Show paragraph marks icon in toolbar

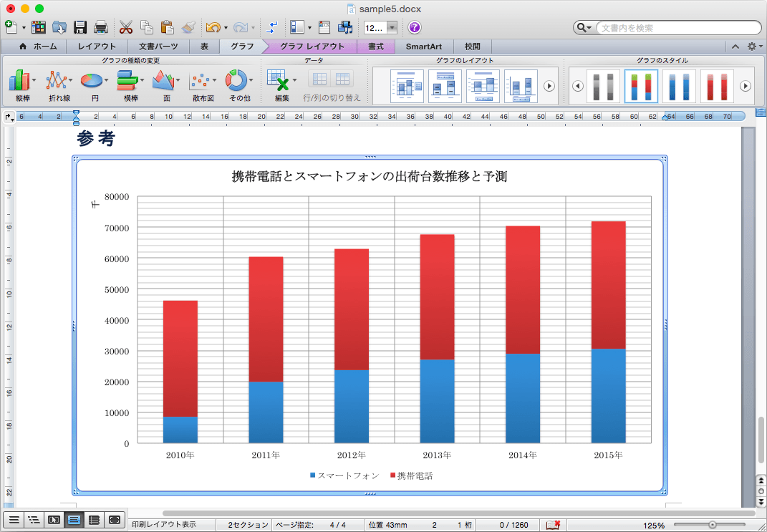click(x=272, y=27)
